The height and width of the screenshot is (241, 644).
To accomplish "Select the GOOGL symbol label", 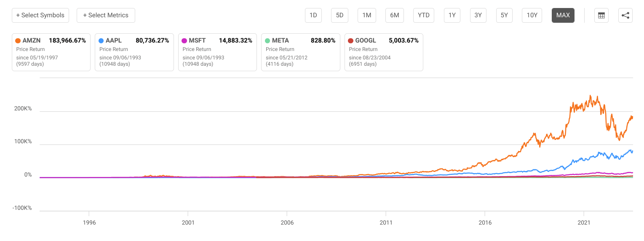I will (366, 41).
